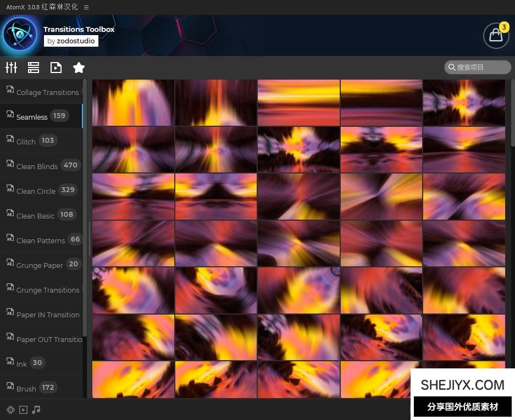Viewport: 515px width, 420px height.
Task: Open the shopping bag cart icon
Action: click(x=496, y=36)
